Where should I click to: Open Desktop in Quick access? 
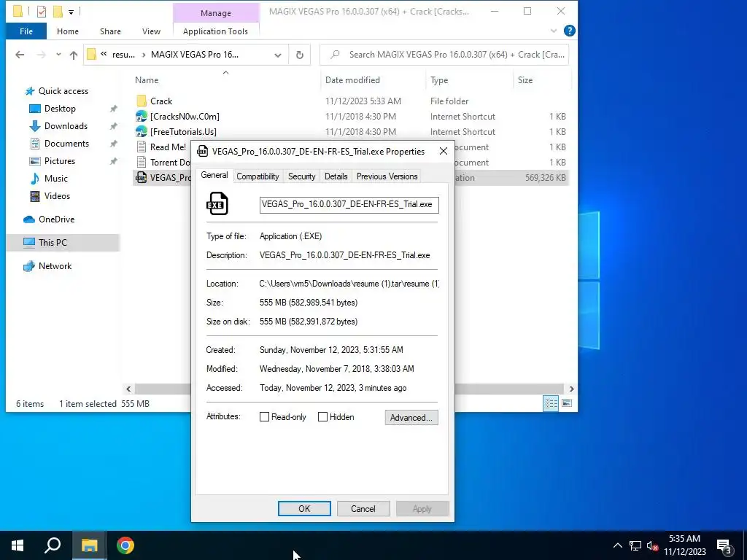click(x=60, y=109)
